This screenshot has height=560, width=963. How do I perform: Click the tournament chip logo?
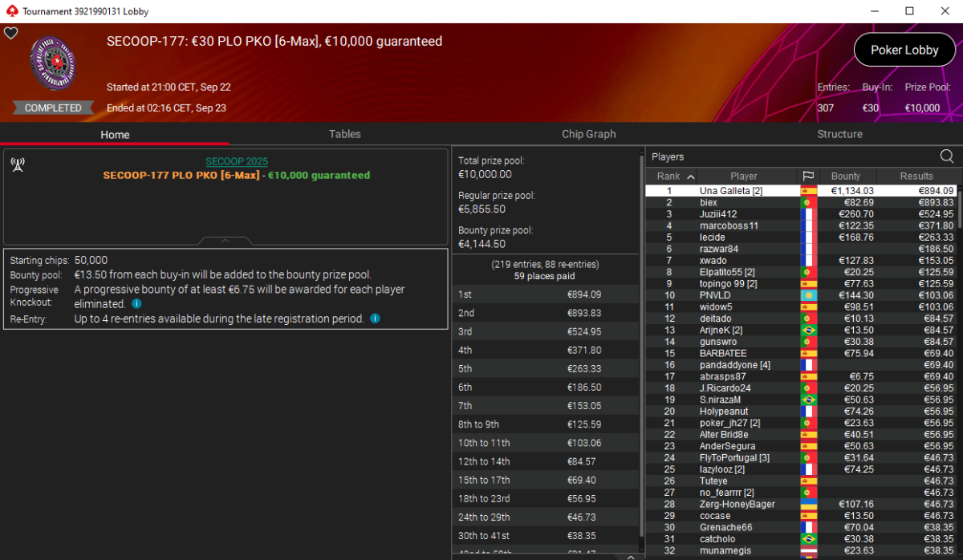(x=53, y=65)
